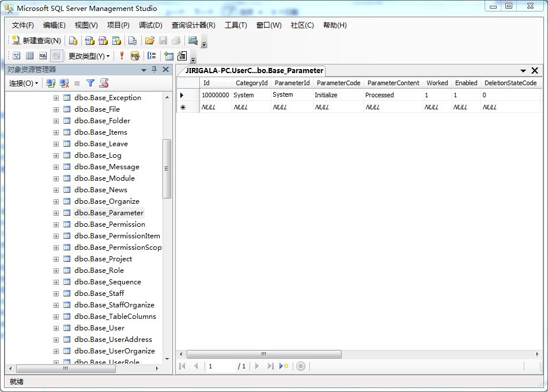The height and width of the screenshot is (392, 548).
Task: Click the Open File folder icon
Action: point(150,40)
